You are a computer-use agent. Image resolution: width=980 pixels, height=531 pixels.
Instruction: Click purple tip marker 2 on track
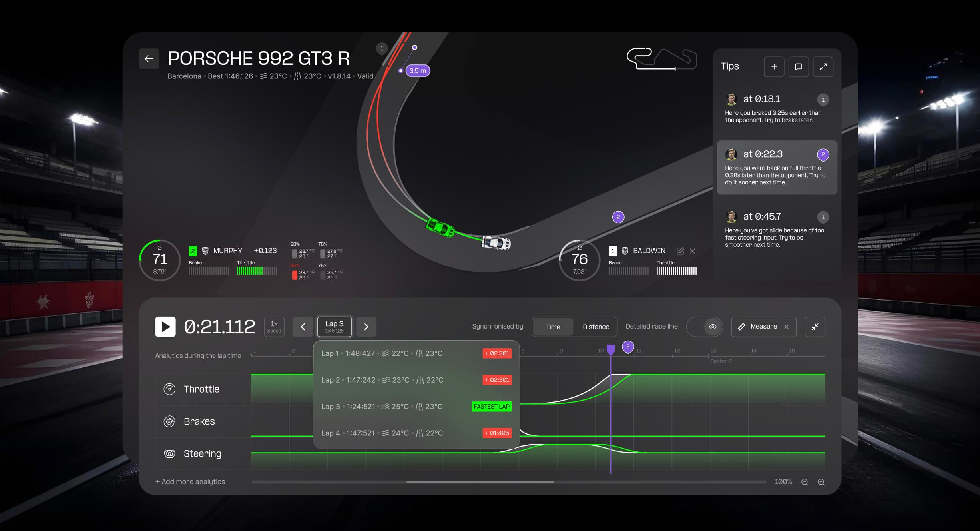point(618,217)
